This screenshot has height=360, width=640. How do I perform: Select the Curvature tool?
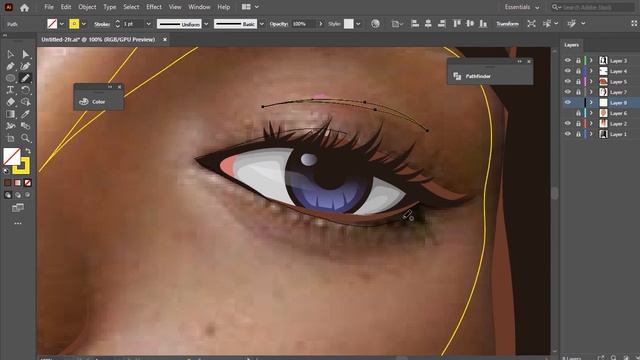[x=26, y=66]
